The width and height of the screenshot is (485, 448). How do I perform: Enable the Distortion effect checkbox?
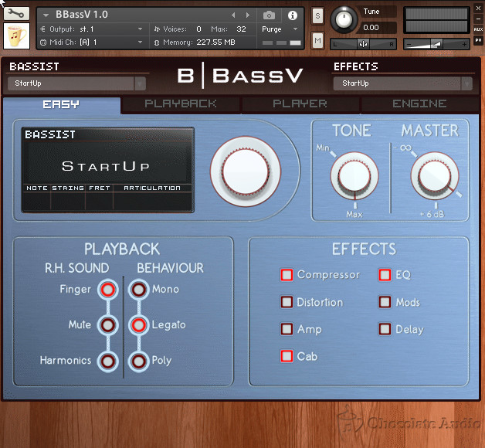pos(287,302)
